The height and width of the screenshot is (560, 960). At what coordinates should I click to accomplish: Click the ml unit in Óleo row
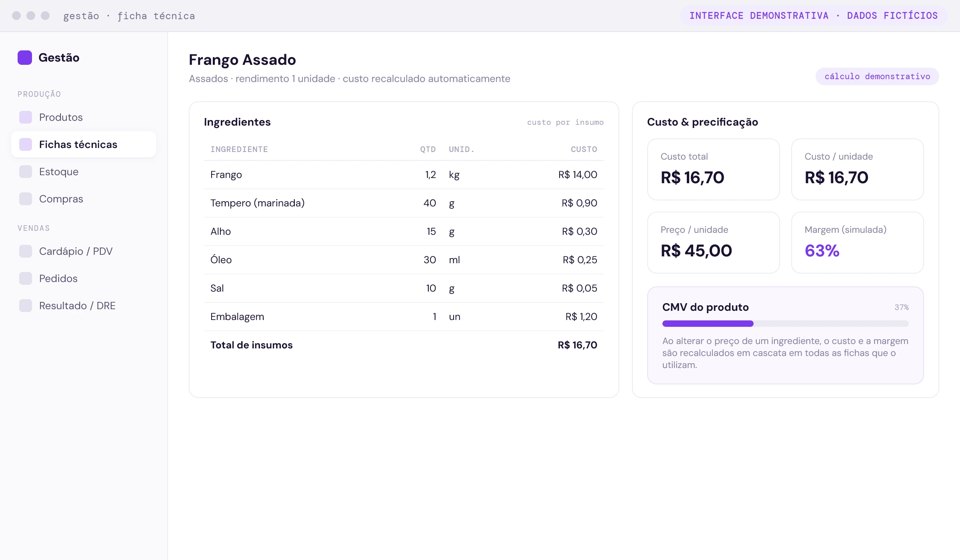point(454,260)
